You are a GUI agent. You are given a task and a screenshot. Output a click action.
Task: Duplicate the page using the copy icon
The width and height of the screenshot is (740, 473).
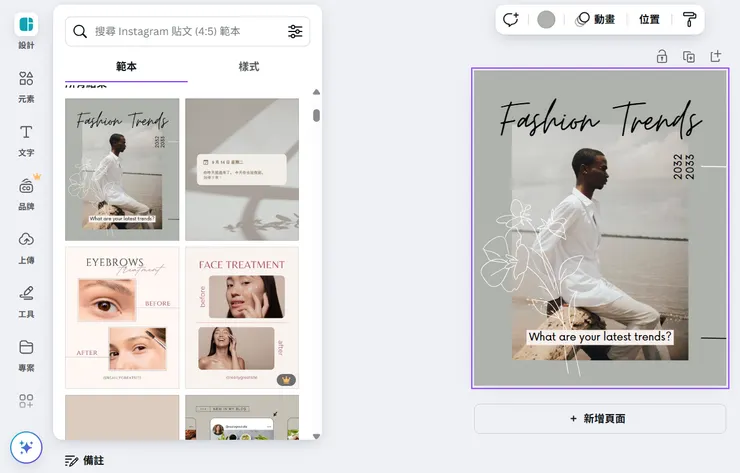tap(689, 57)
